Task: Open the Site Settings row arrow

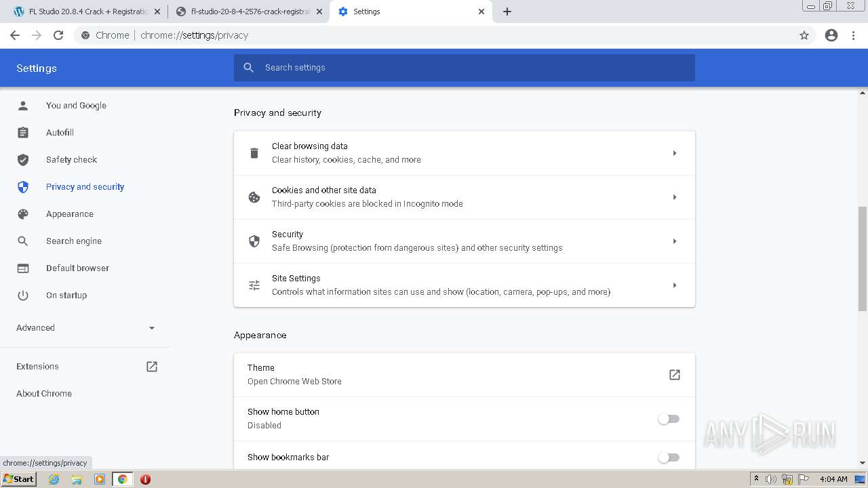Action: point(675,285)
